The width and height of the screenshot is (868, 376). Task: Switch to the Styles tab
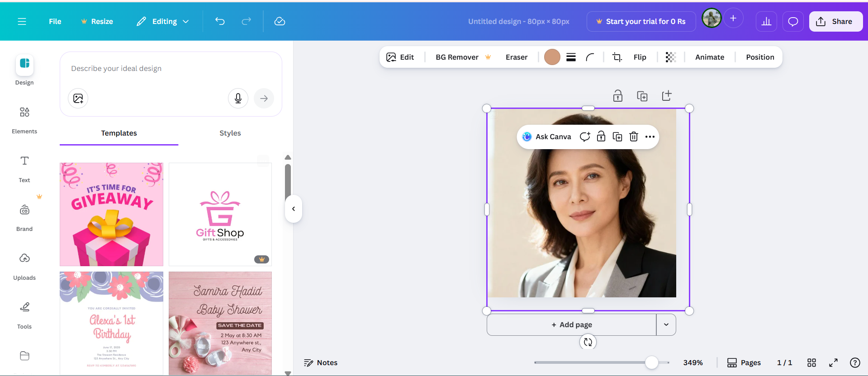[230, 133]
